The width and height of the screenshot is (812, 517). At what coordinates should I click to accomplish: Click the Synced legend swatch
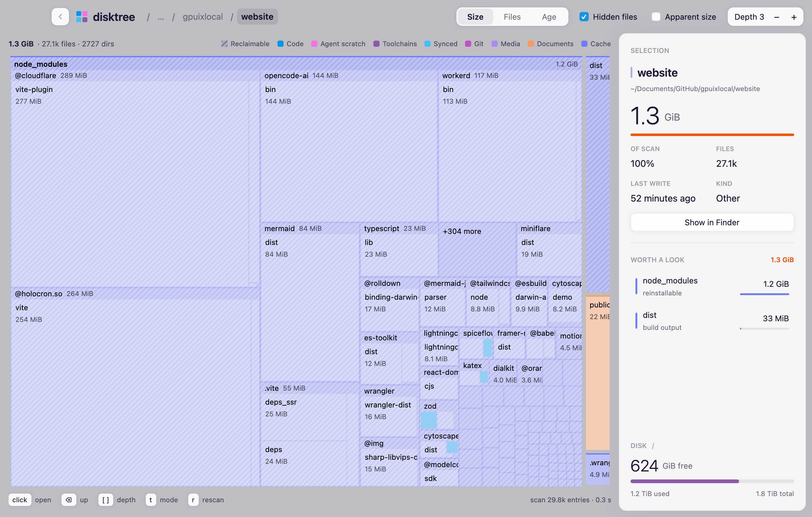(x=427, y=43)
